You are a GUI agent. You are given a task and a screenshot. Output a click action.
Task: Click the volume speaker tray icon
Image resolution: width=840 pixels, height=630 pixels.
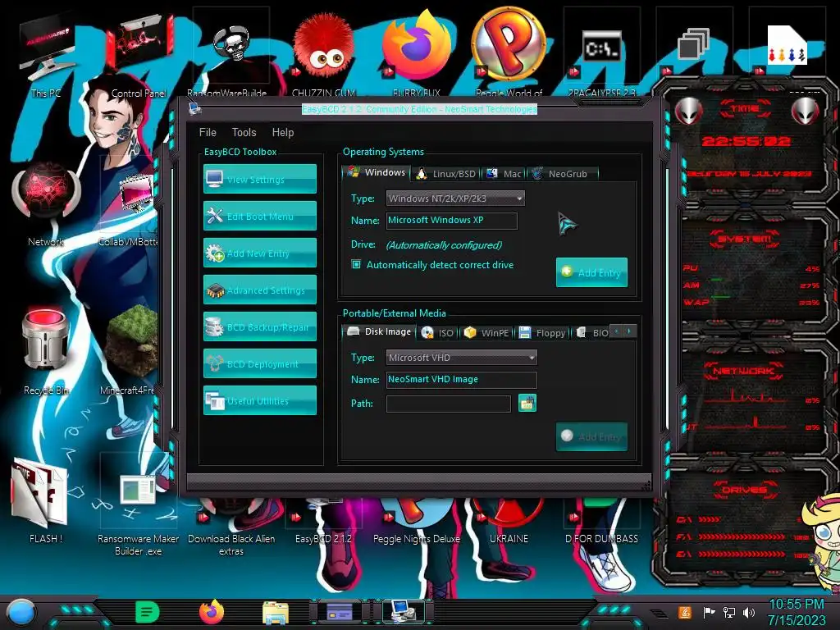(x=749, y=612)
